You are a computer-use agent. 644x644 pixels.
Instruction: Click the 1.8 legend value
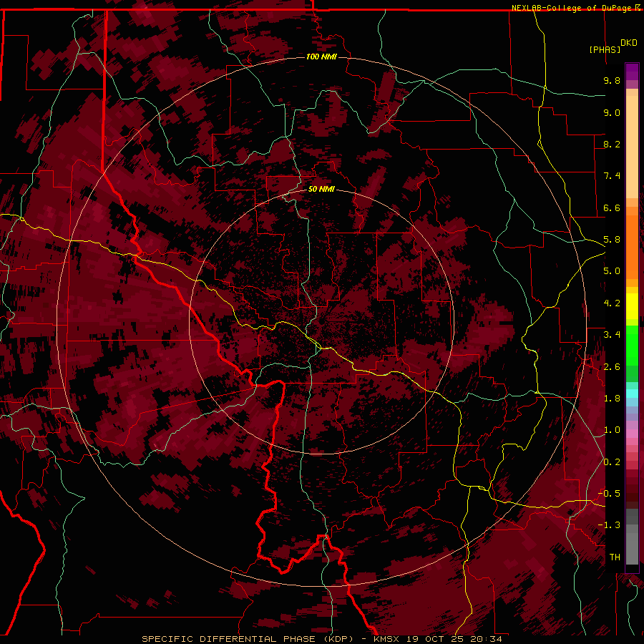coord(612,399)
